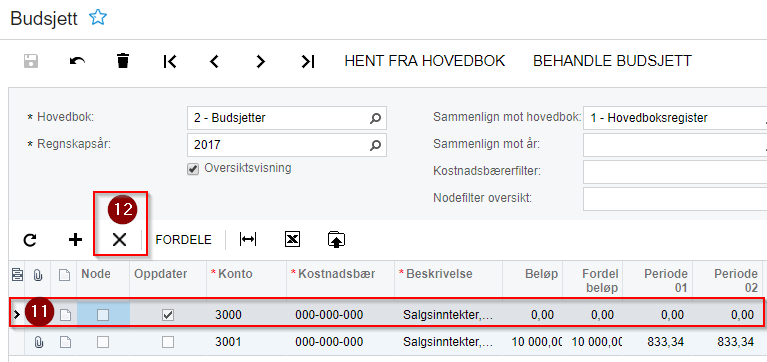This screenshot has height=362, width=767.
Task: Check Node box for account 3001
Action: pyautogui.click(x=103, y=342)
